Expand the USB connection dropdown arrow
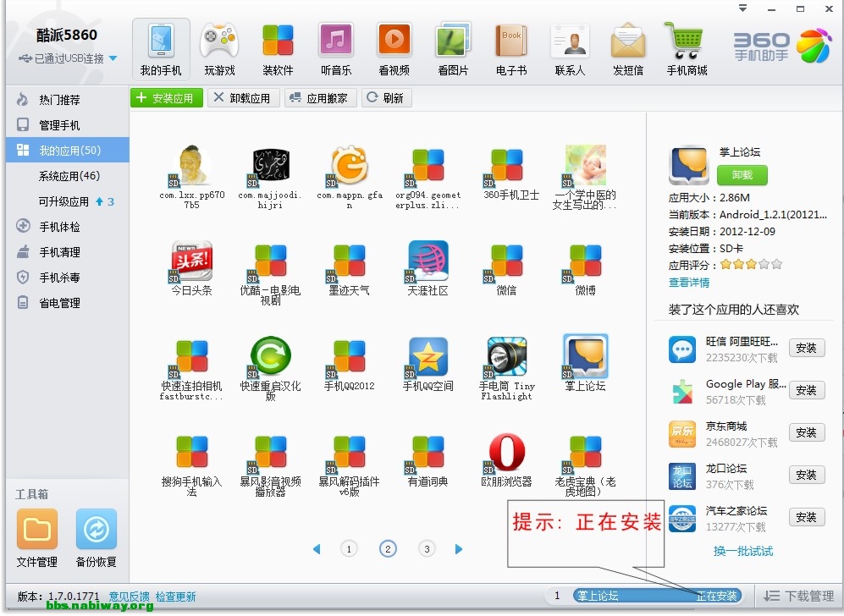This screenshot has width=844, height=616. pyautogui.click(x=113, y=59)
